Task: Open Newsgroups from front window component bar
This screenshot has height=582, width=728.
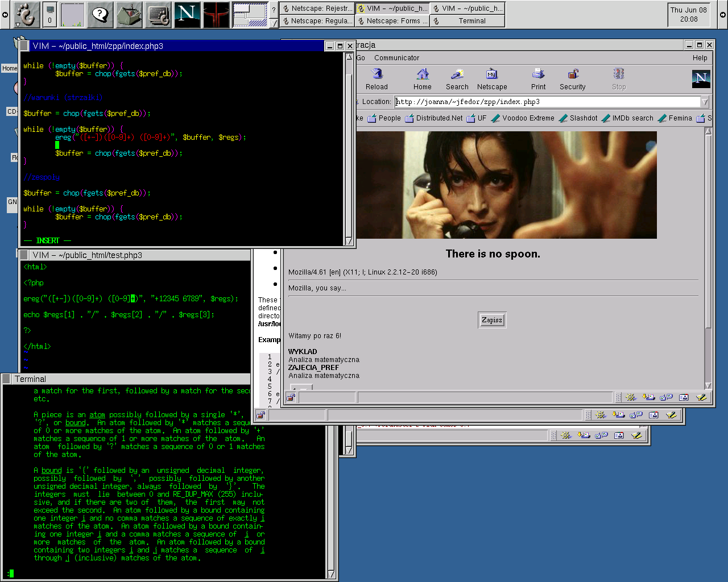Action: pyautogui.click(x=666, y=397)
